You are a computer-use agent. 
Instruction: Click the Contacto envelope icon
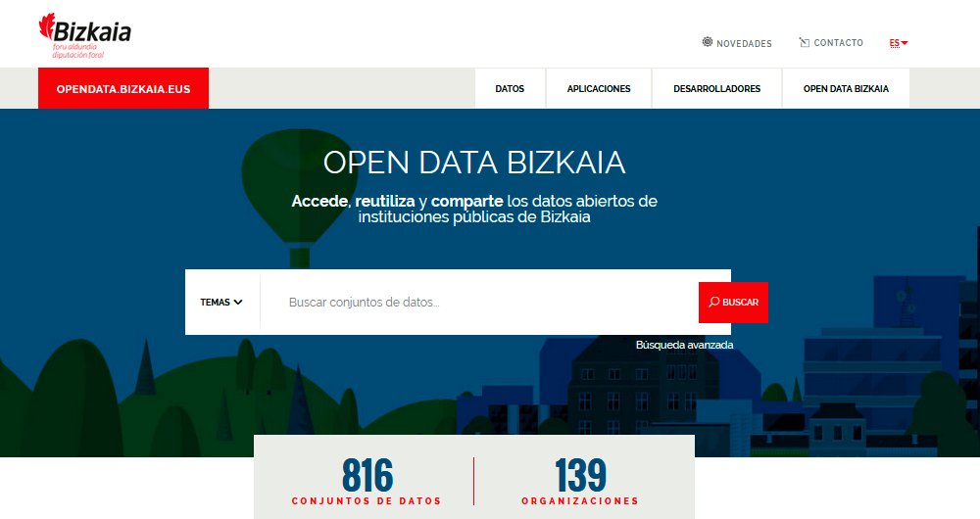pyautogui.click(x=805, y=42)
